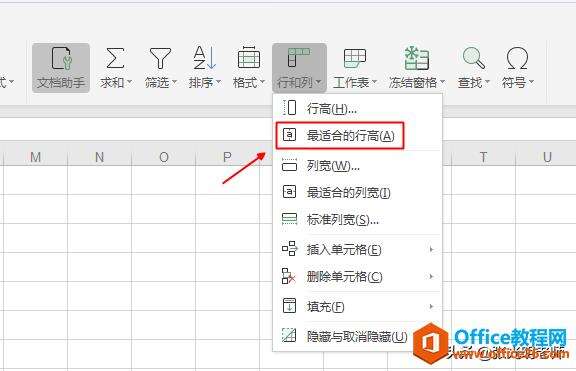Screen dimensions: 576x371
Task: Click the 文档助手 label text
Action: 61,82
